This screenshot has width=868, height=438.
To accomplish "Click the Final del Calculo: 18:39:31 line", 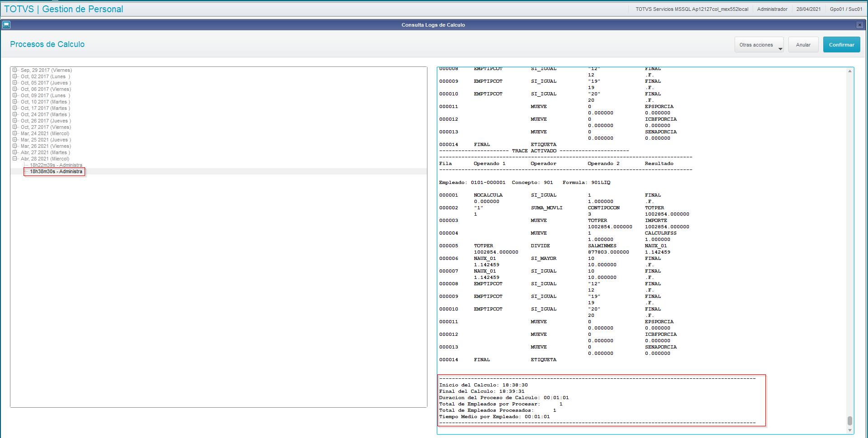I will pyautogui.click(x=482, y=391).
